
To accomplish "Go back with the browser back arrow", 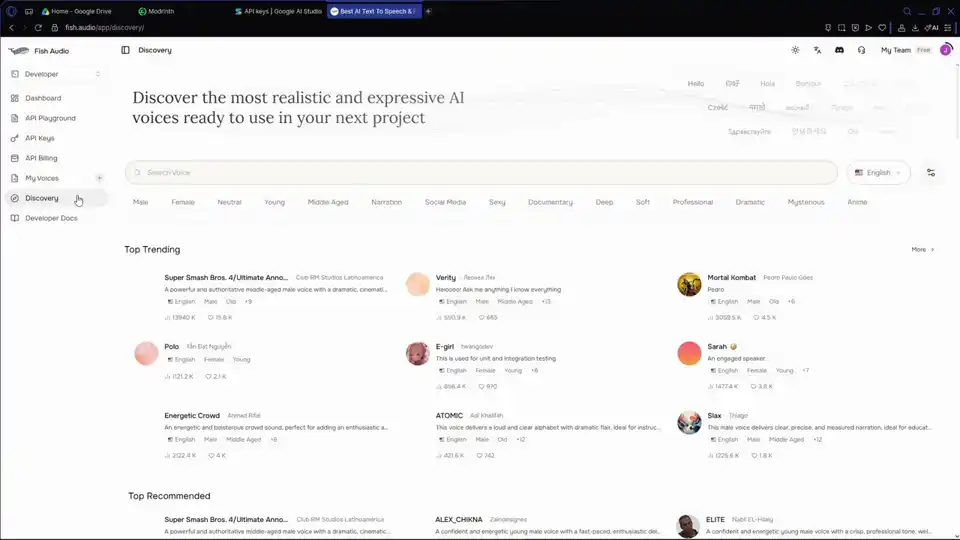I will (11, 28).
